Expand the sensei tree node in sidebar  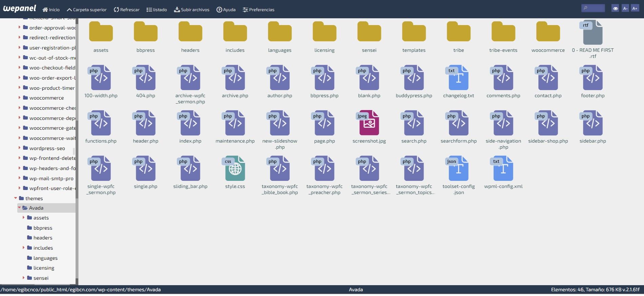(x=23, y=278)
